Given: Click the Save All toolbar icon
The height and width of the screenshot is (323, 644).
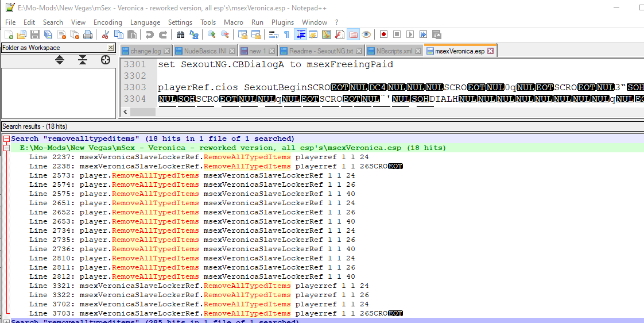Looking at the screenshot, I should [x=48, y=34].
